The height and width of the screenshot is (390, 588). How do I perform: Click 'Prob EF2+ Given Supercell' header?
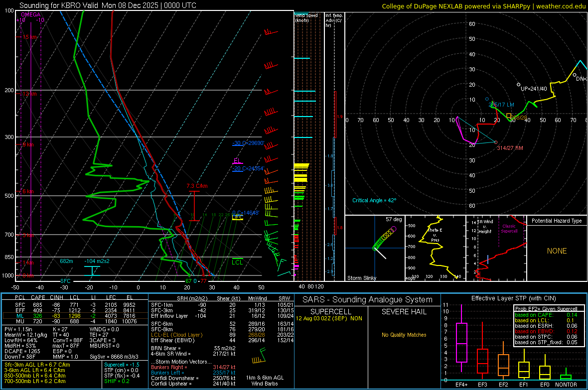point(546,309)
